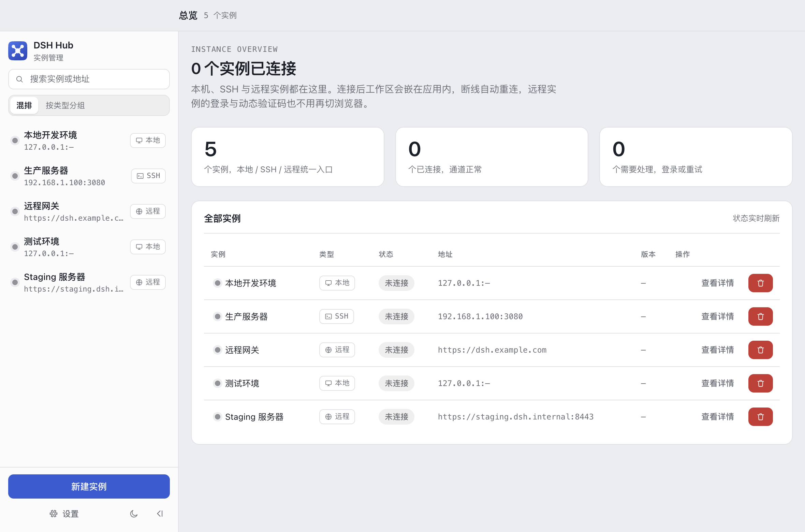805x532 pixels.
Task: Click the search magnifier icon
Action: coord(20,79)
